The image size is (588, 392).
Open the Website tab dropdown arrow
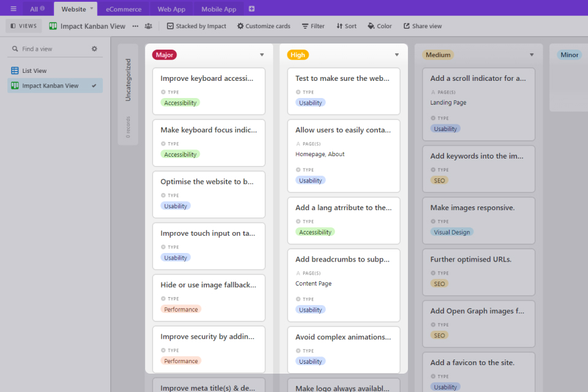(x=91, y=8)
